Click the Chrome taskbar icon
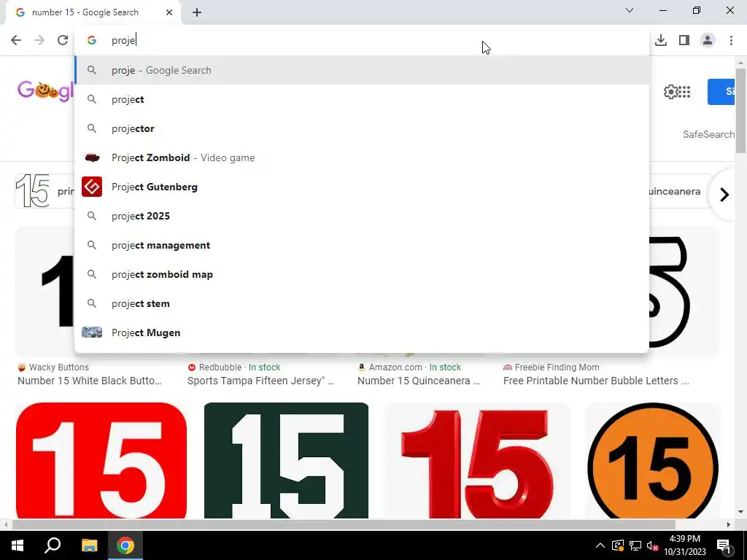 click(x=125, y=545)
